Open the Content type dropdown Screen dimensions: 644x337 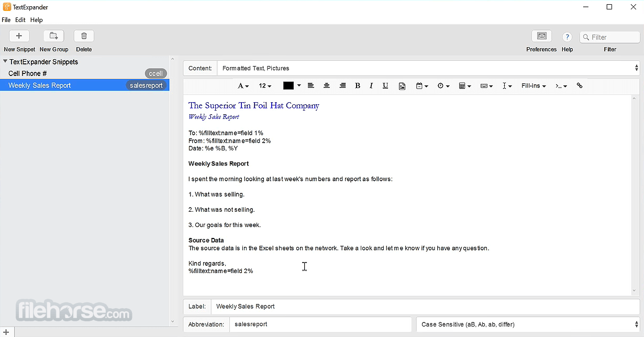428,68
